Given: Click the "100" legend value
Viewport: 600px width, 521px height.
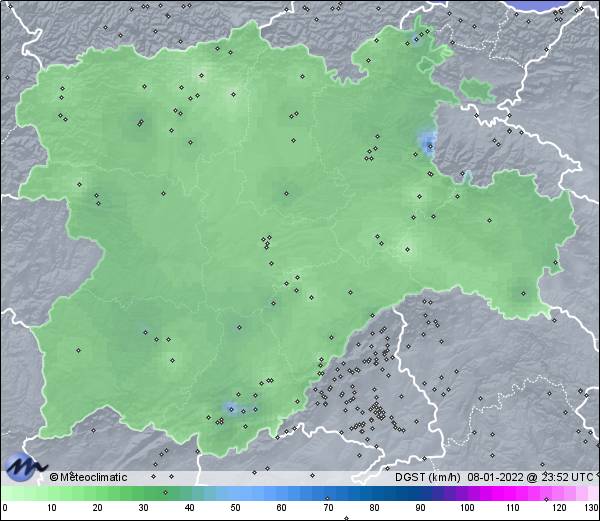Looking at the screenshot, I should tap(467, 508).
